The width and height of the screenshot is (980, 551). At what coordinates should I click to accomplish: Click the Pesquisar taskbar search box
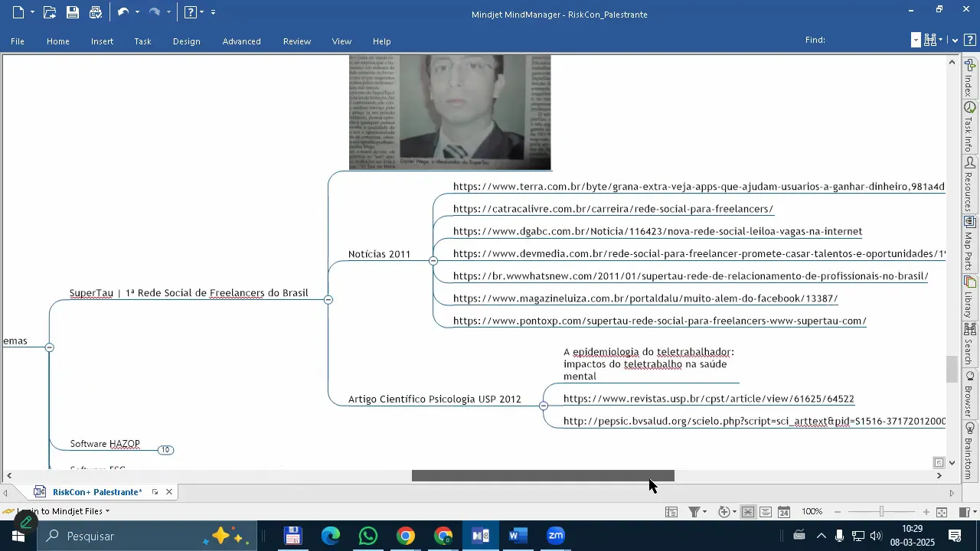(145, 536)
